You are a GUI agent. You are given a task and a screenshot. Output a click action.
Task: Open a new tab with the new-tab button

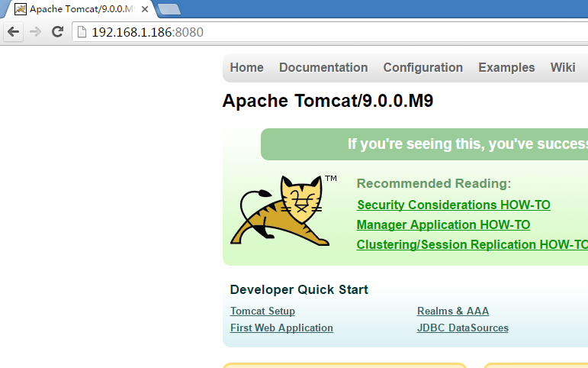(169, 9)
